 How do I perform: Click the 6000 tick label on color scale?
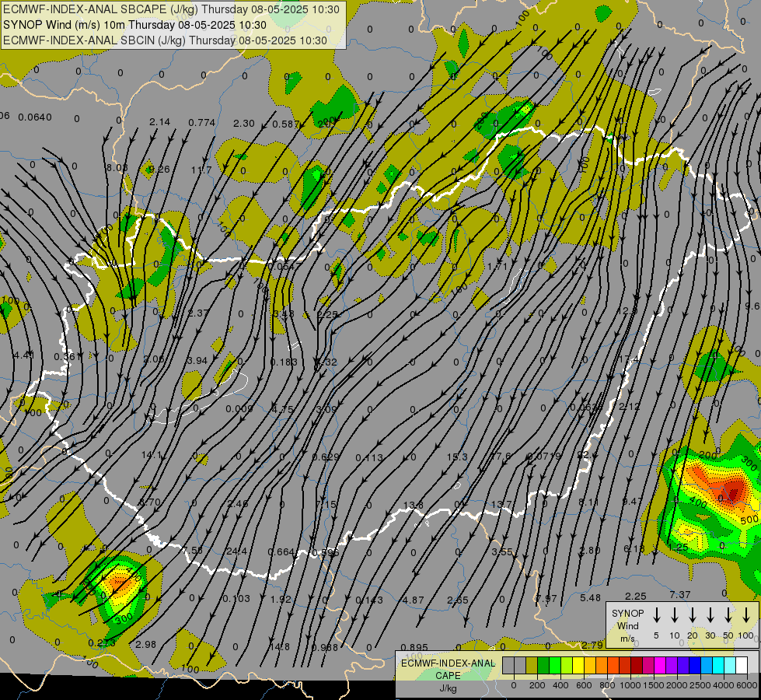[x=746, y=685]
